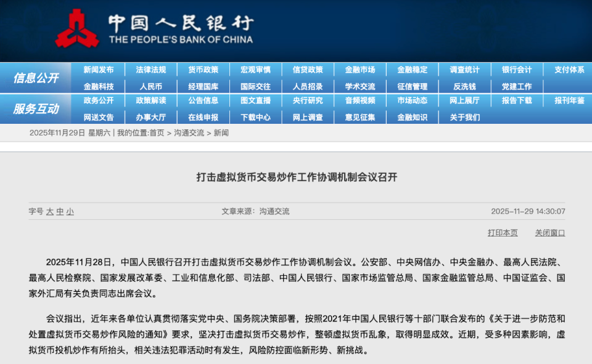Open the 法律法规 navigation link
Image resolution: width=592 pixels, height=364 pixels.
[150, 69]
